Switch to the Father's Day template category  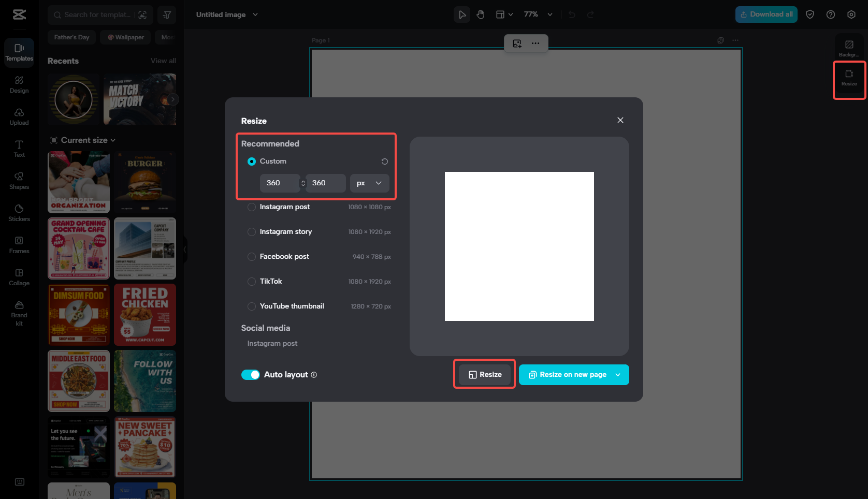[x=71, y=37]
